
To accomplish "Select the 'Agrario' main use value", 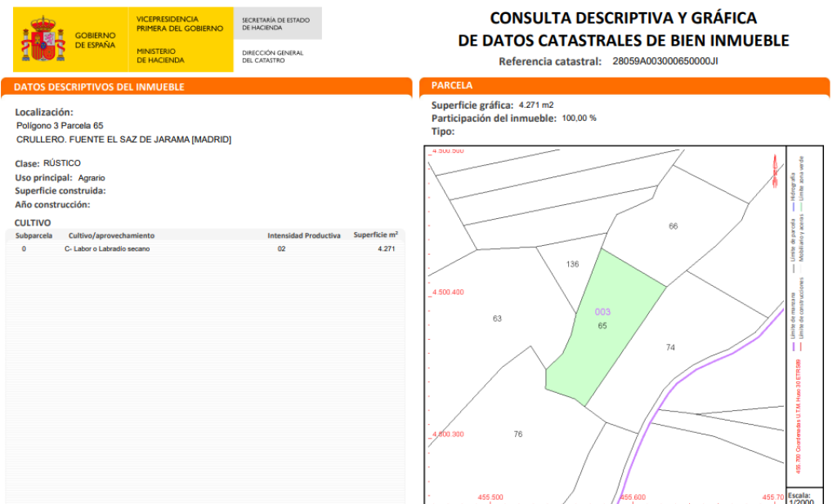I will [92, 178].
